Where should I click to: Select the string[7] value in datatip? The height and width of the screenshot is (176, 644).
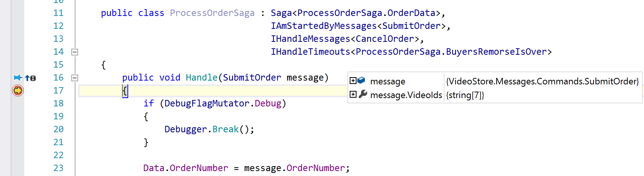tap(465, 95)
